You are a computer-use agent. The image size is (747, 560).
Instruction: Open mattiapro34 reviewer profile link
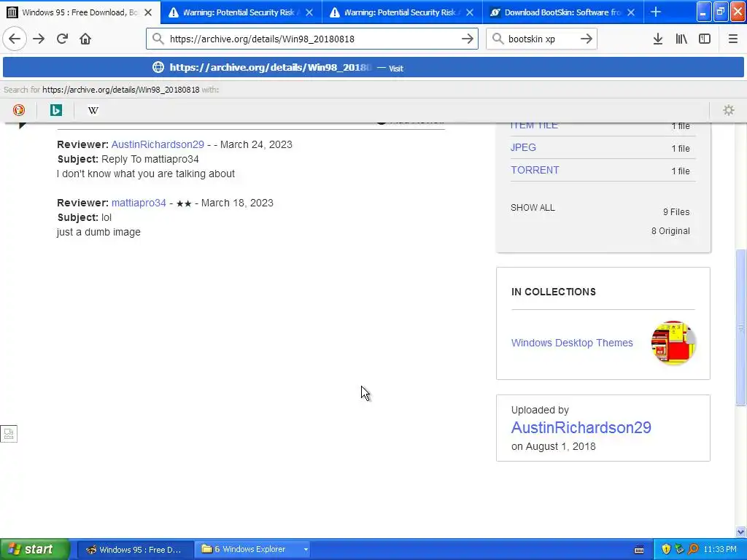click(139, 203)
